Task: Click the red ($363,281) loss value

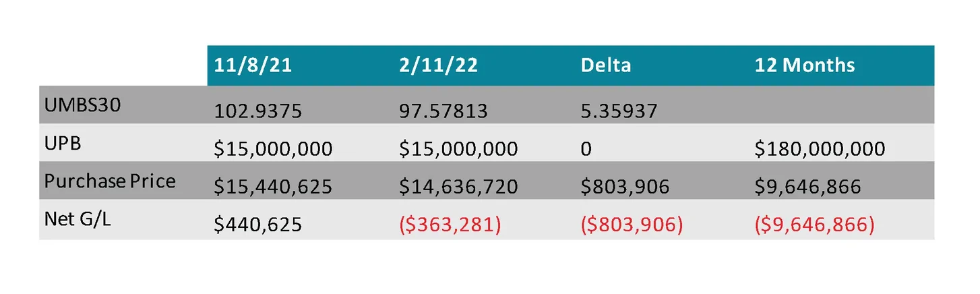Action: pos(450,225)
